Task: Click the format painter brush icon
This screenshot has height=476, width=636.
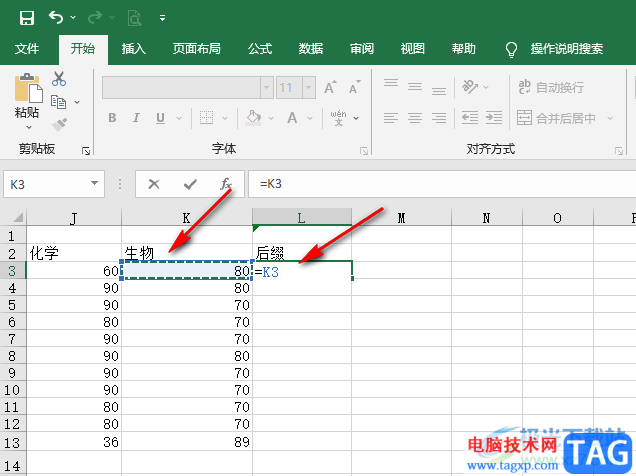Action: tap(60, 124)
